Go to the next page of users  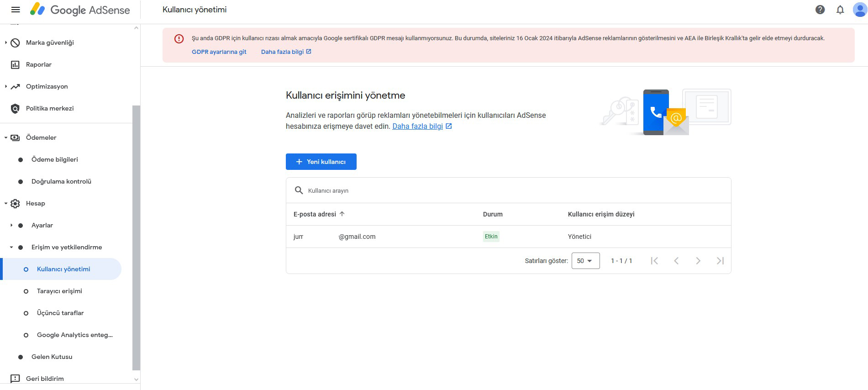pyautogui.click(x=698, y=261)
